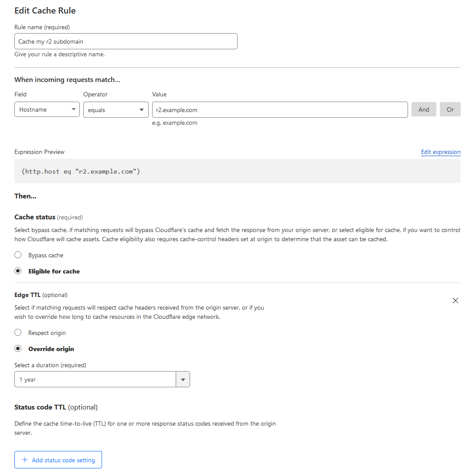Dismiss the Edge TTL section with the X icon
The height and width of the screenshot is (471, 476).
[455, 300]
